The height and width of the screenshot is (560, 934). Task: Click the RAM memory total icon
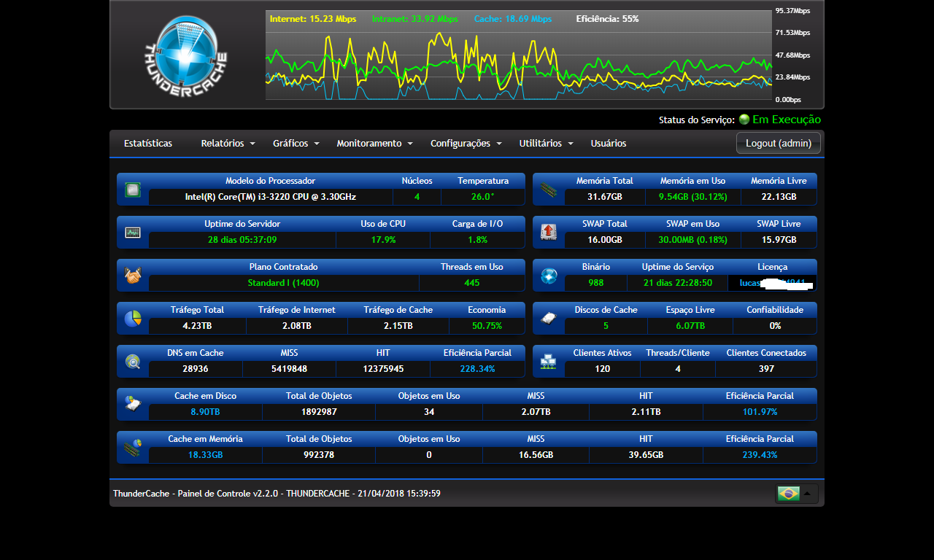point(549,190)
